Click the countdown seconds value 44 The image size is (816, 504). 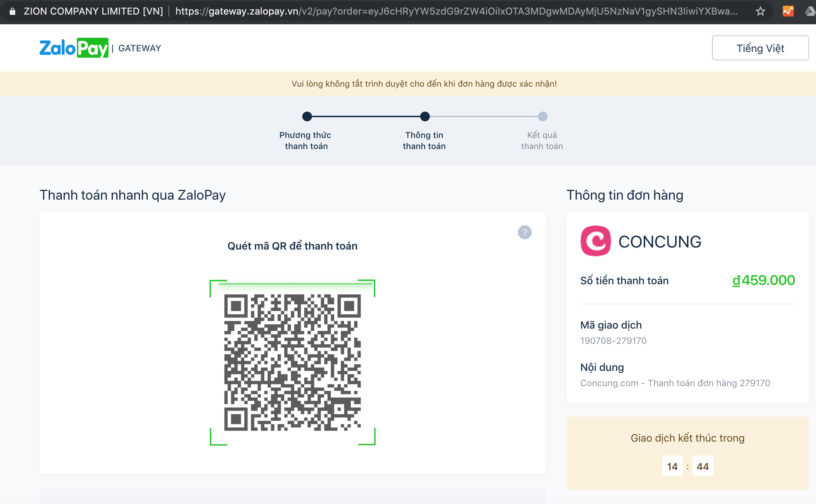(703, 466)
